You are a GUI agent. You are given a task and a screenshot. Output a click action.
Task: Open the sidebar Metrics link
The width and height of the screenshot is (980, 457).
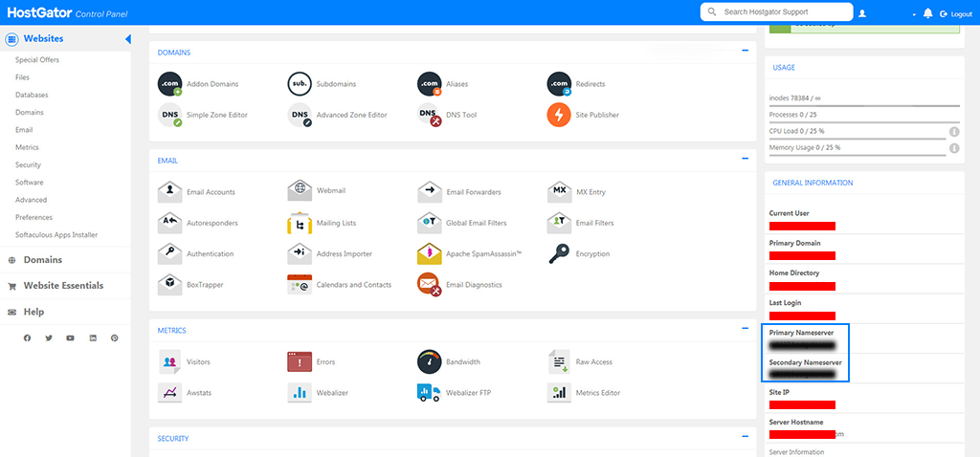pos(28,147)
